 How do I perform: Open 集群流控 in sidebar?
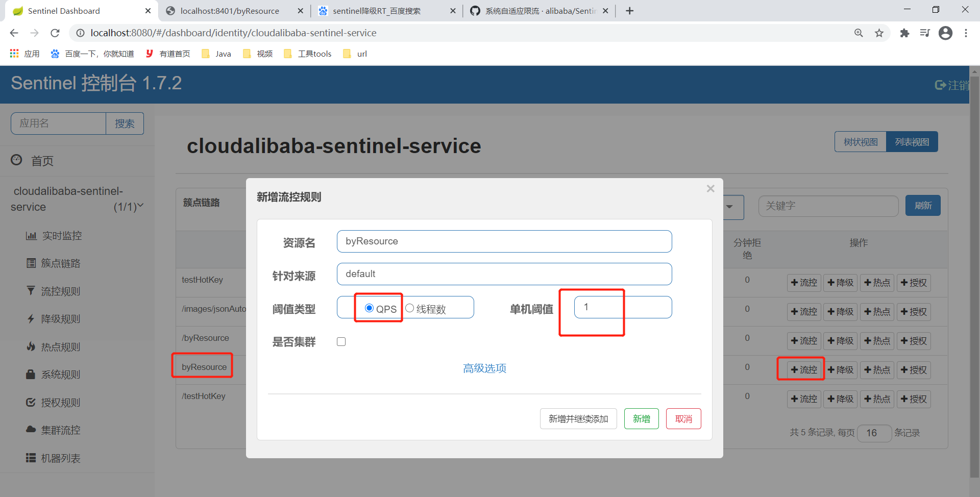coord(54,430)
